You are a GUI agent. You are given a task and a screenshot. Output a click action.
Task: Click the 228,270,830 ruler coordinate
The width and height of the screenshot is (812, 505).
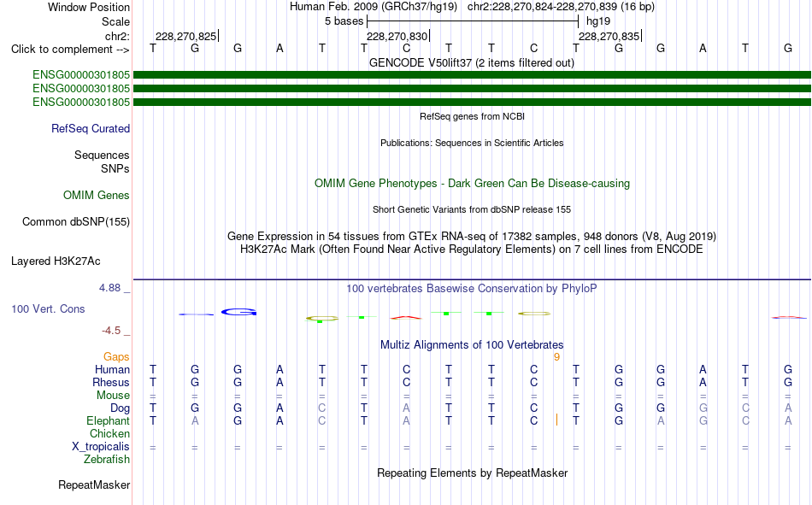[397, 36]
